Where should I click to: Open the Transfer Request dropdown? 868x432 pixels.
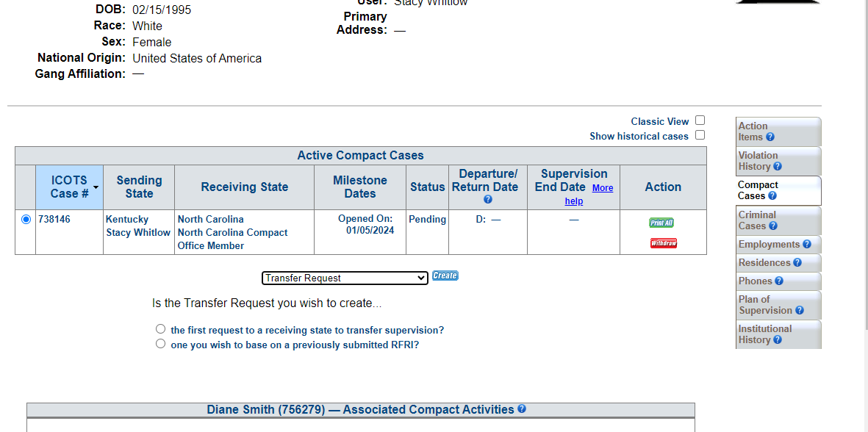[x=345, y=278]
